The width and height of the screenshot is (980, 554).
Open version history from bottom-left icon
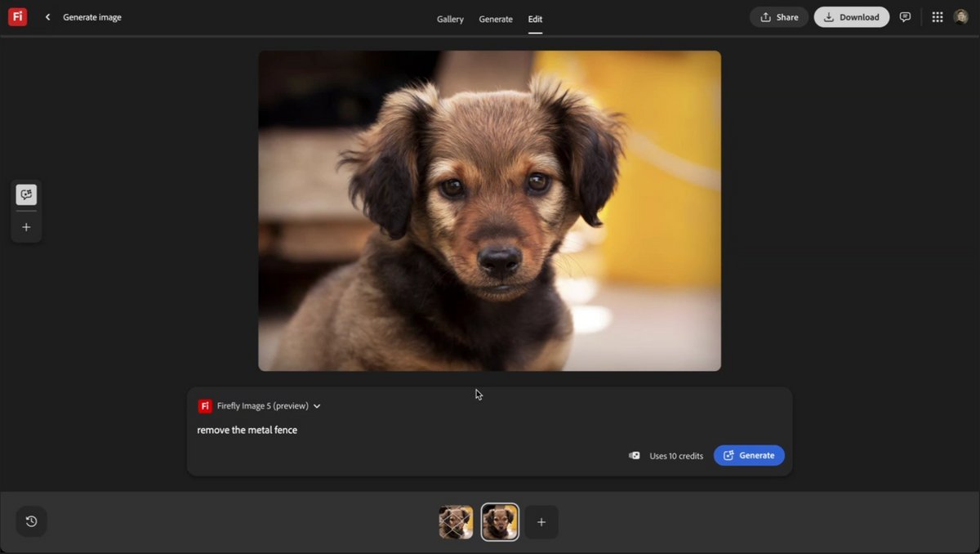(x=31, y=520)
